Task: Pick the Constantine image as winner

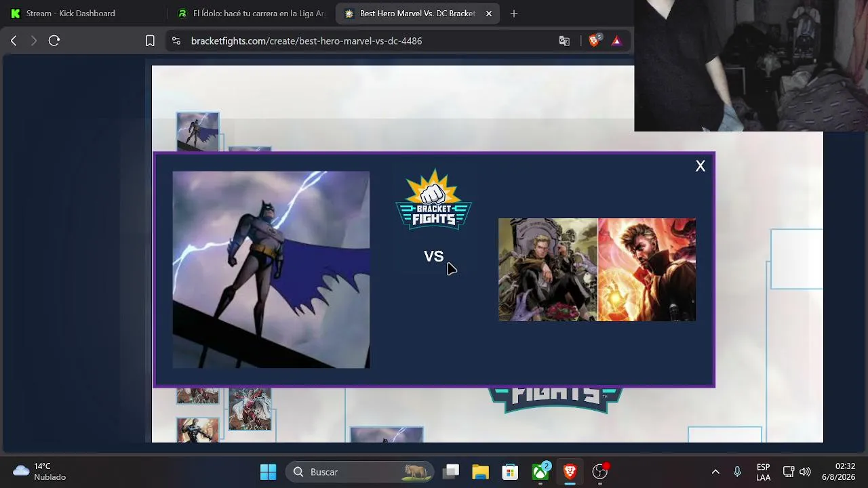Action: coord(597,270)
